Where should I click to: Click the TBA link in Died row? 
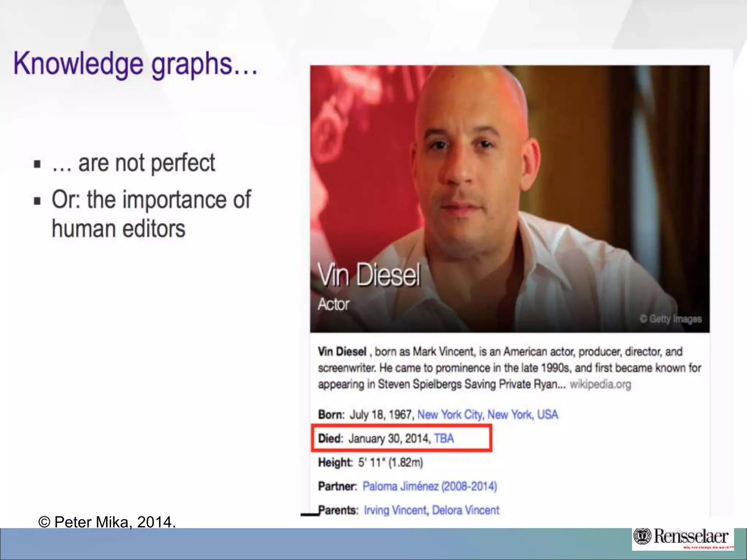(x=444, y=438)
